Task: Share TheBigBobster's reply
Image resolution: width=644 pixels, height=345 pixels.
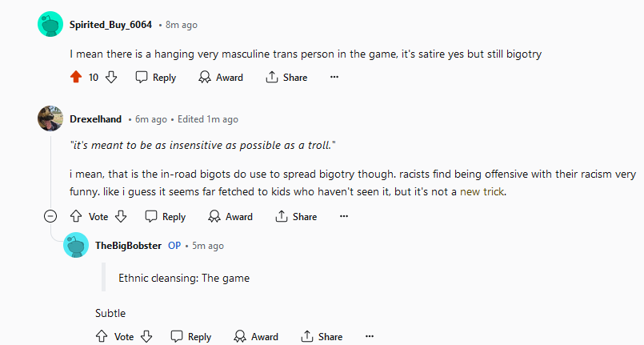Action: point(322,337)
